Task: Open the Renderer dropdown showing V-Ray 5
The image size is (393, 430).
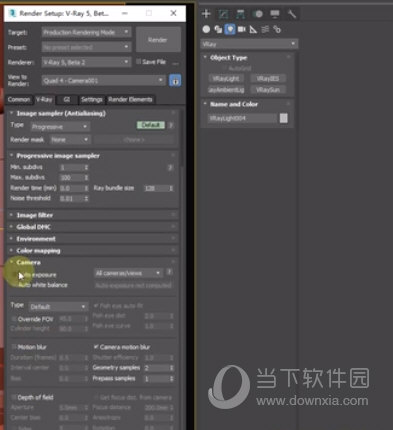Action: pyautogui.click(x=86, y=62)
